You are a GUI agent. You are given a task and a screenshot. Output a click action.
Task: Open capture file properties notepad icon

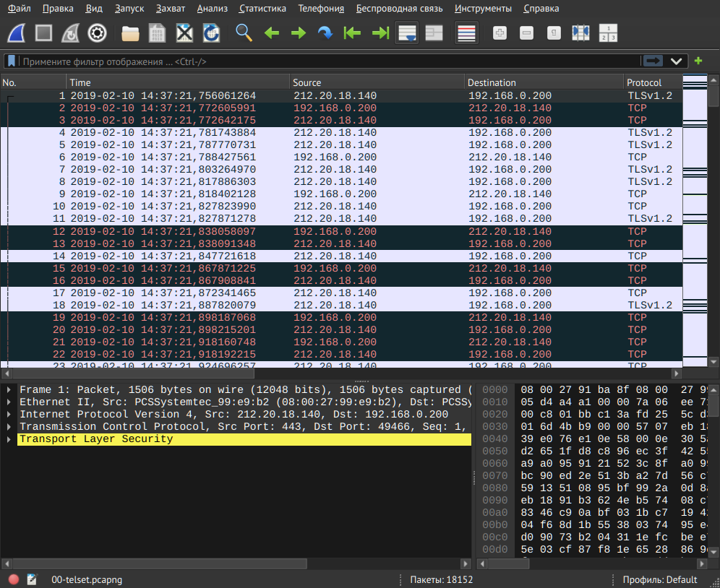pyautogui.click(x=32, y=579)
